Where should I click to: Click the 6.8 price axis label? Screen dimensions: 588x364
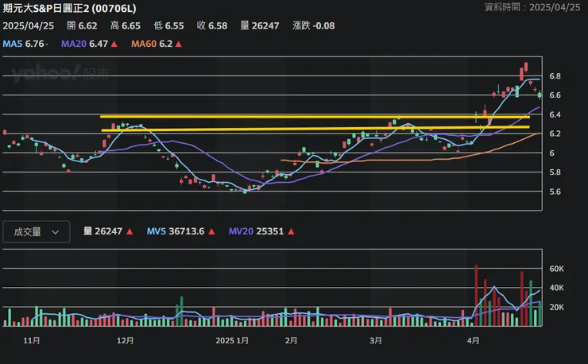(555, 76)
